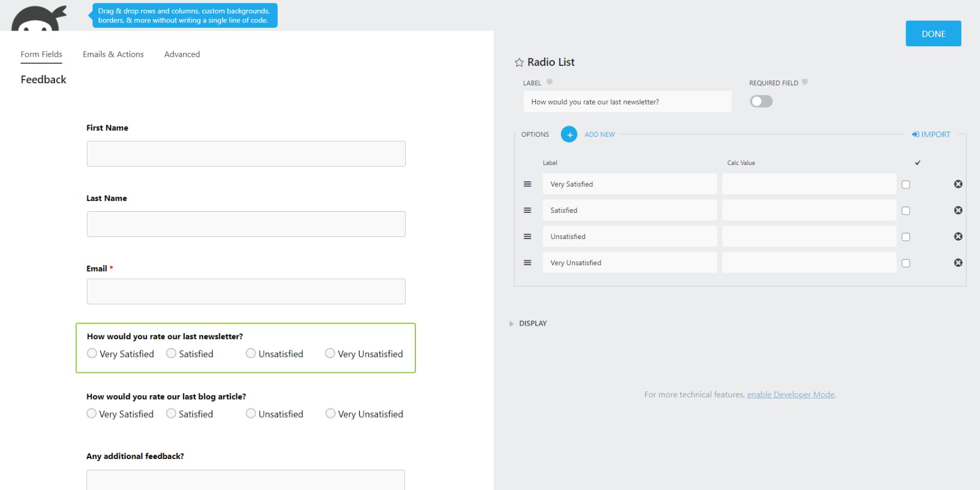
Task: Delete the Satisfied option using its X icon
Action: (x=958, y=210)
